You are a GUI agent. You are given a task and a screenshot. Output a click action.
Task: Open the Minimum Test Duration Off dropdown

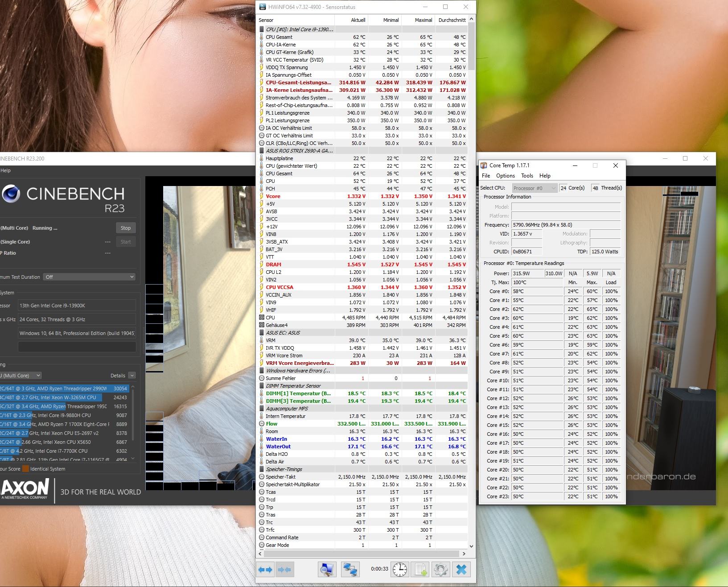click(89, 277)
